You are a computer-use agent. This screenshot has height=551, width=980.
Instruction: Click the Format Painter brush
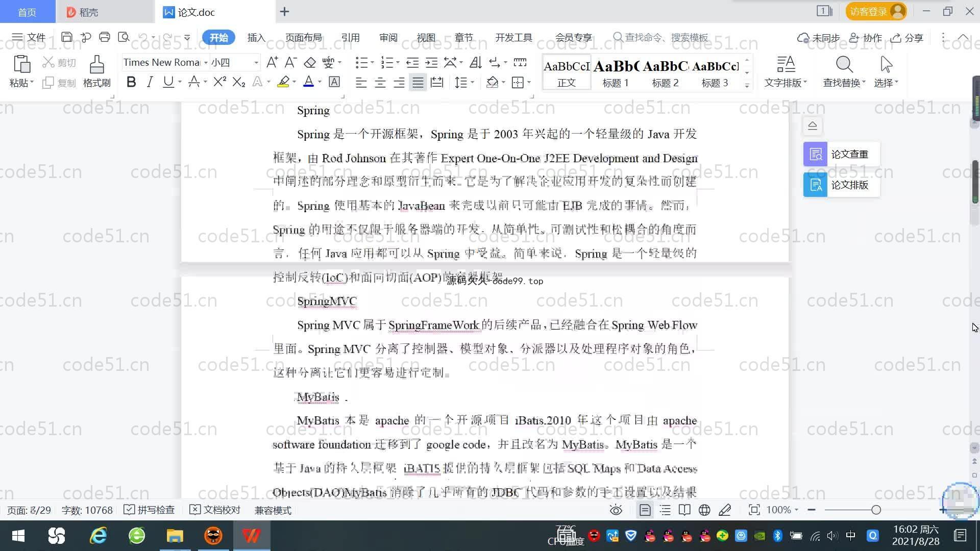(x=97, y=65)
